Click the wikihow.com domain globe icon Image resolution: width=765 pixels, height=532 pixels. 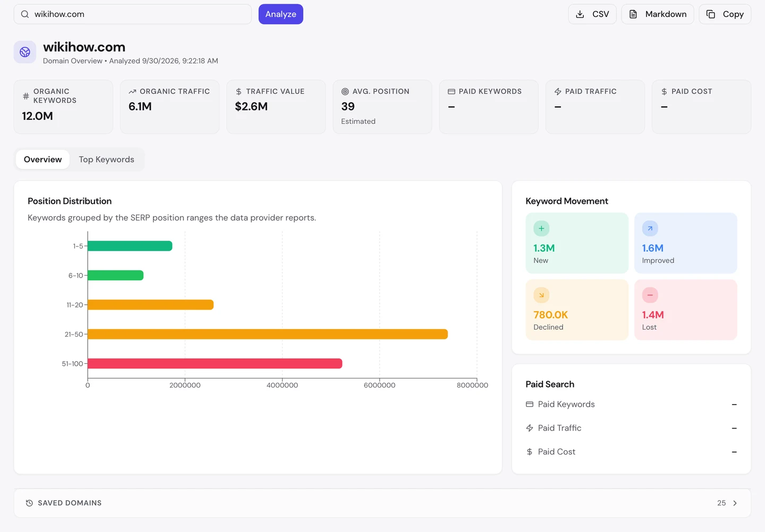25,52
